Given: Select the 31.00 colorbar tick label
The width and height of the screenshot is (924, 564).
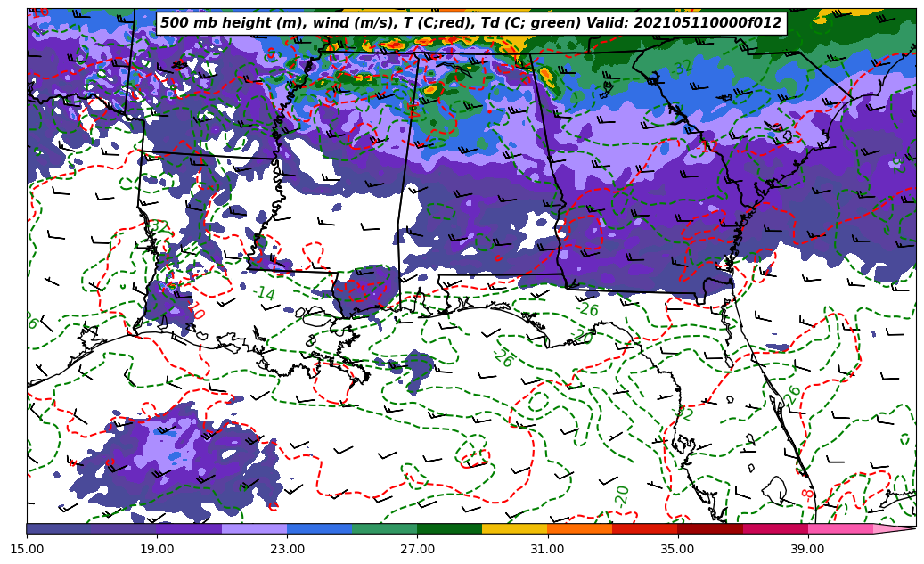Looking at the screenshot, I should pos(547,549).
